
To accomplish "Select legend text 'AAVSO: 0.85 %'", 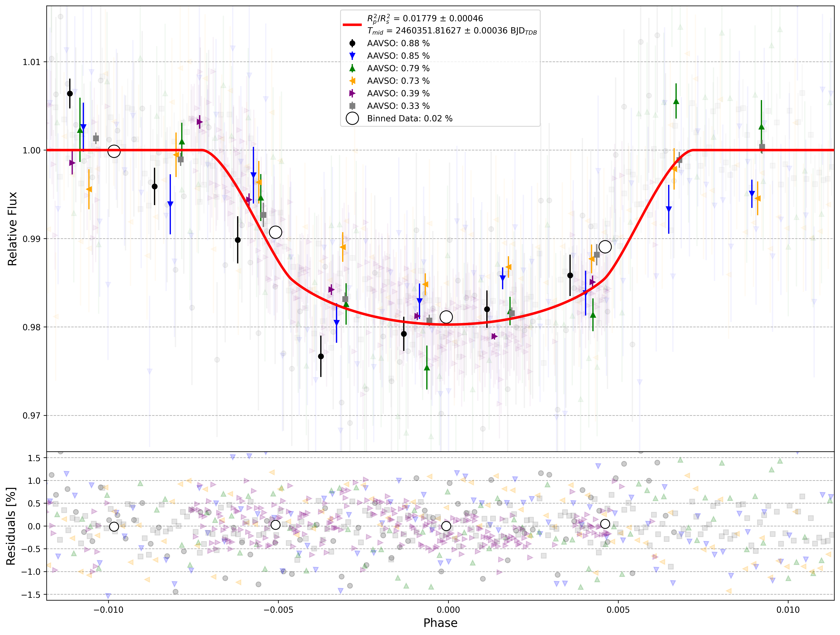I will click(398, 56).
